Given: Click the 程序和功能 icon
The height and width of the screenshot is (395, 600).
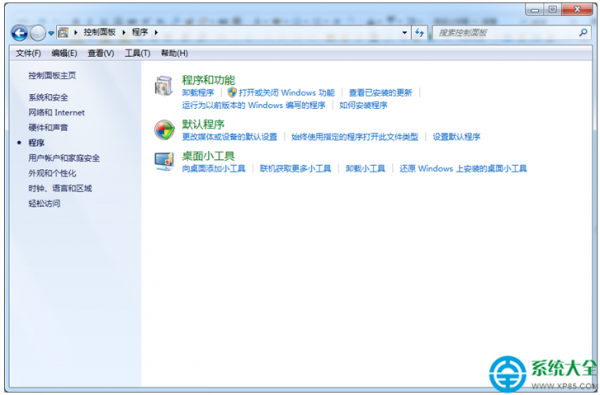Looking at the screenshot, I should (x=164, y=86).
